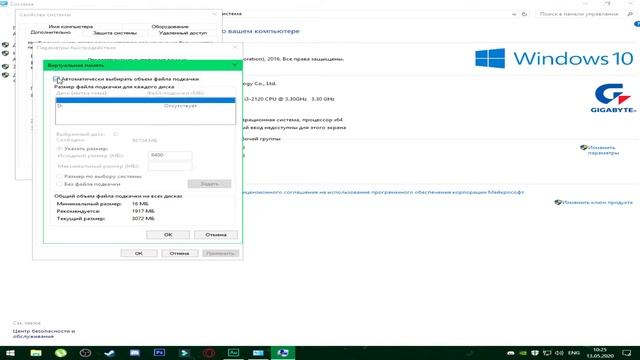Open the 'Дополнительно' tab
The image size is (640, 360).
(x=51, y=32)
